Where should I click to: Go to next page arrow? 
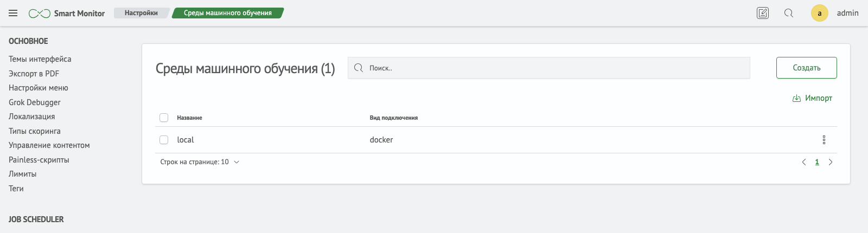click(831, 162)
